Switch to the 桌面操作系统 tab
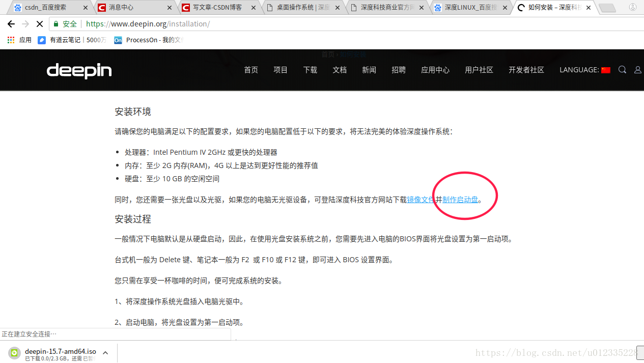This screenshot has width=644, height=363. point(303,8)
